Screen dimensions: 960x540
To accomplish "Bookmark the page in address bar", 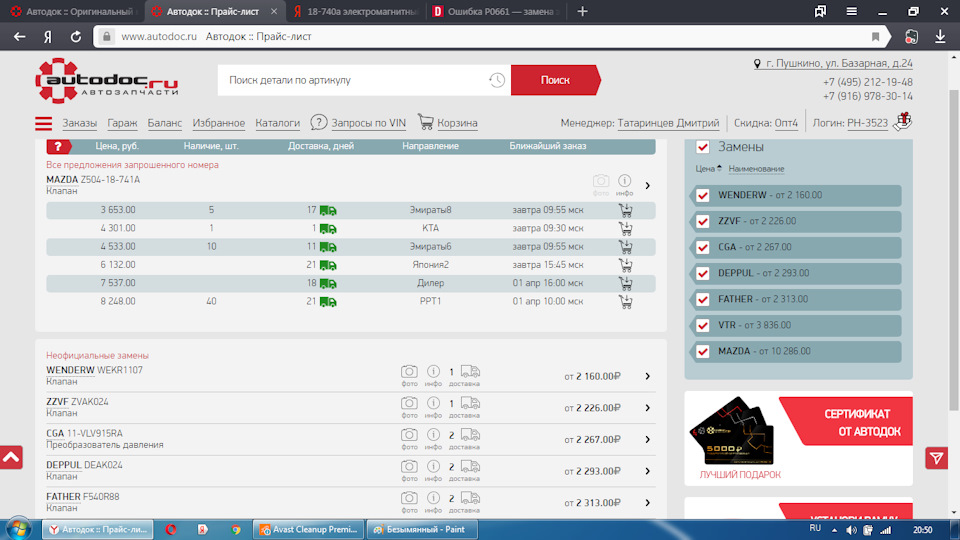I will (x=876, y=37).
